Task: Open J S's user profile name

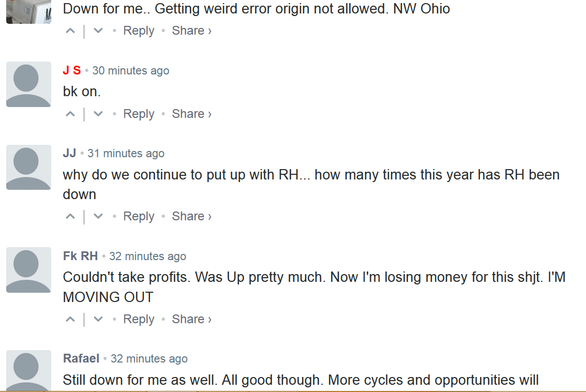Action: point(72,71)
